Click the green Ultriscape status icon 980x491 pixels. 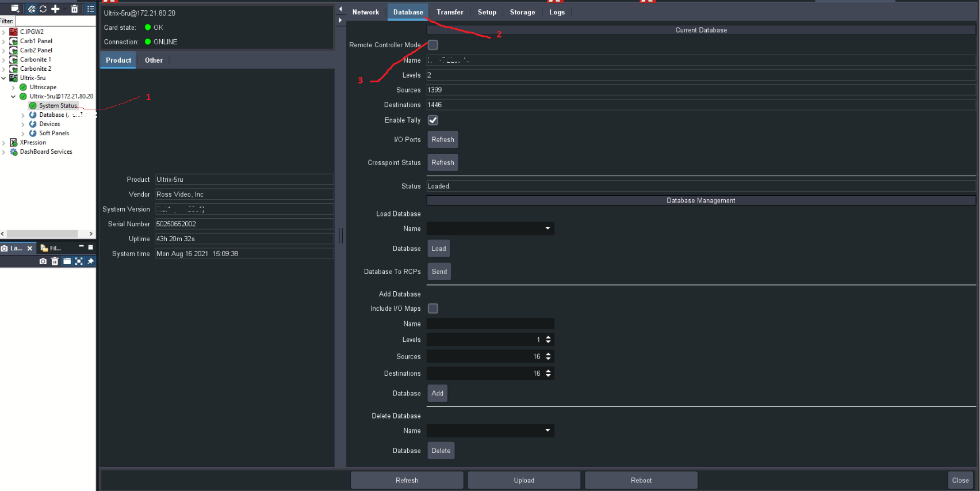click(x=23, y=87)
